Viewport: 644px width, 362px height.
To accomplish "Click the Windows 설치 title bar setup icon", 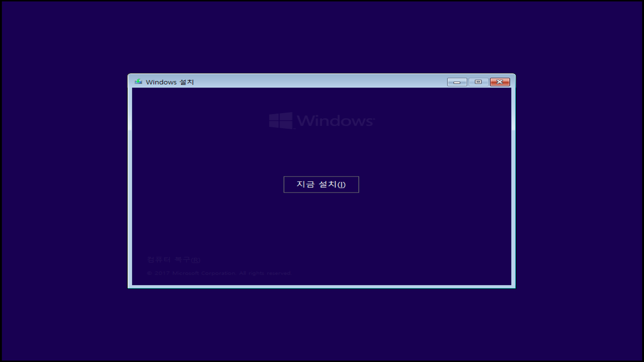I will click(138, 81).
